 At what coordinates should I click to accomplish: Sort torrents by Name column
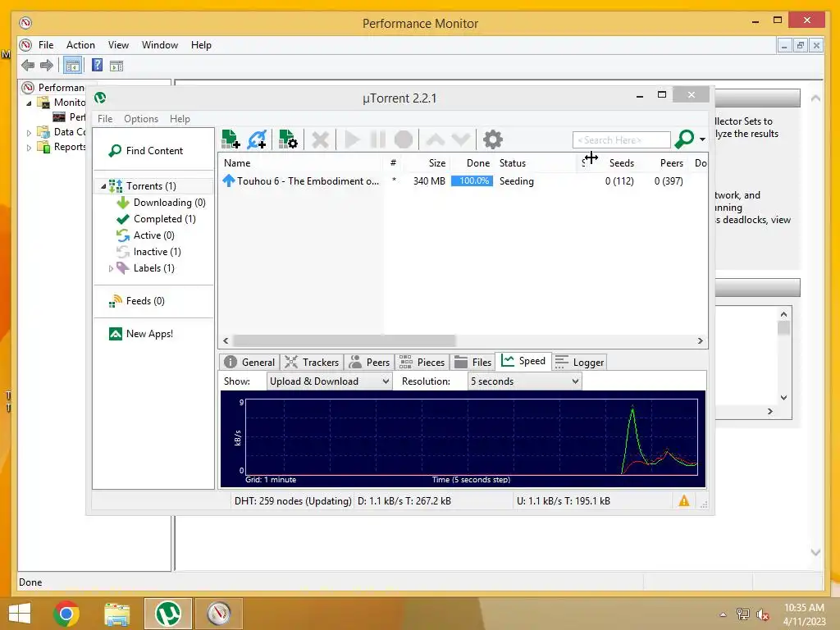coord(300,163)
